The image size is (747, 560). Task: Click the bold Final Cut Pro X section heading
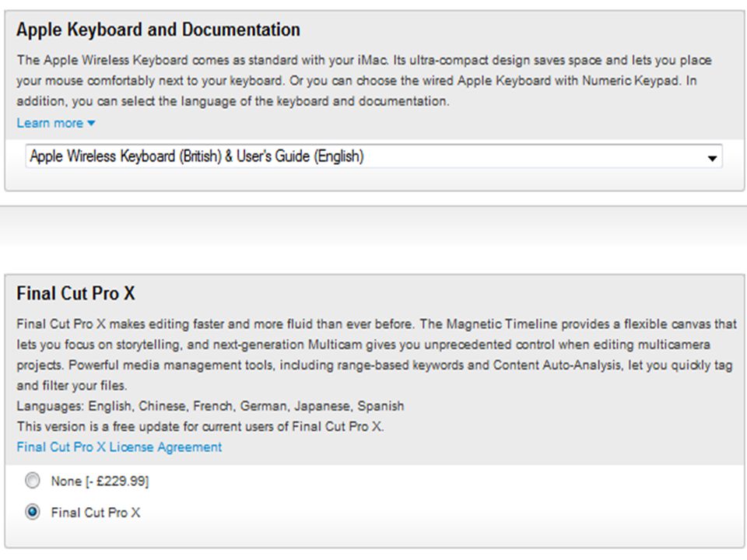pyautogui.click(x=75, y=293)
